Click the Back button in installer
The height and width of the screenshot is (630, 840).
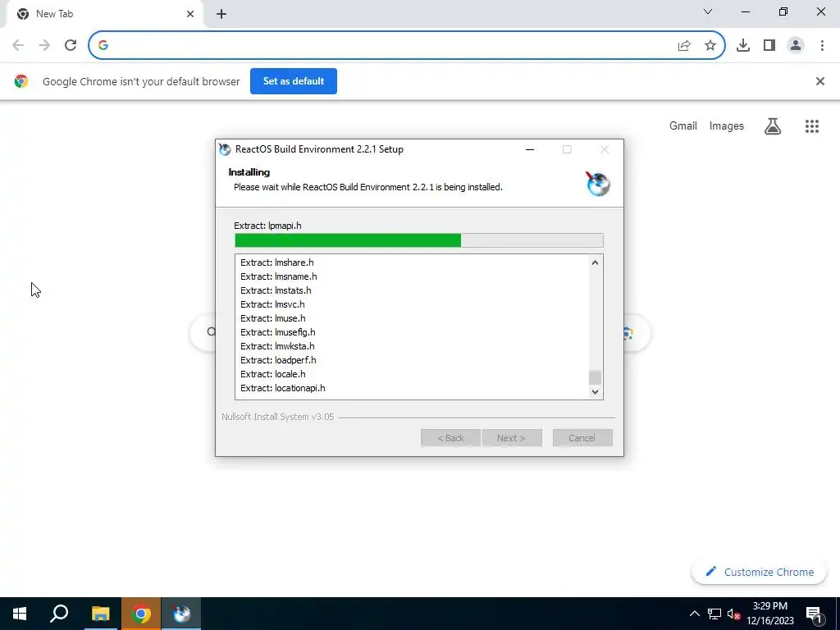(450, 438)
